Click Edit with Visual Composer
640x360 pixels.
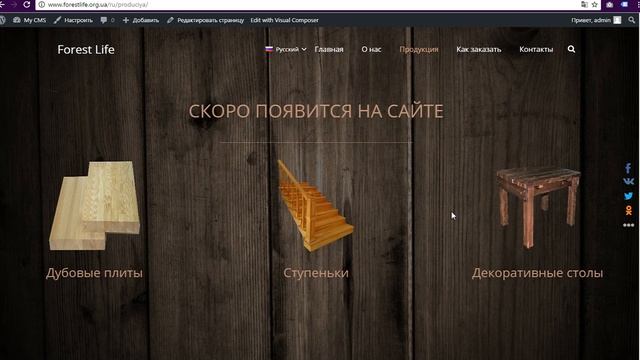(284, 20)
